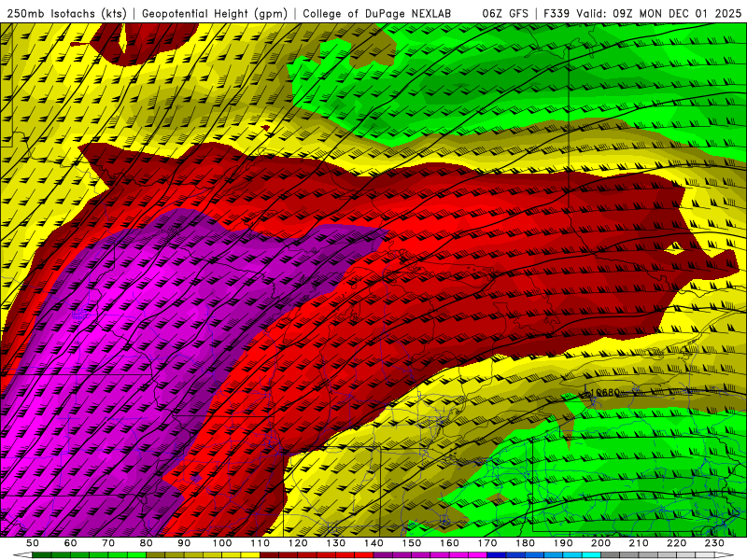Click the '140' value on the color scale

[373, 543]
